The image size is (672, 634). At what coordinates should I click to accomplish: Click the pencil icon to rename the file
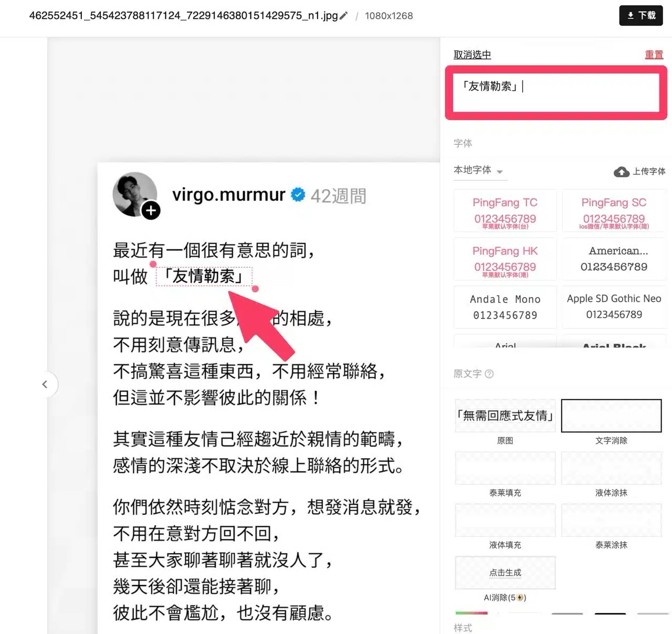click(x=343, y=16)
